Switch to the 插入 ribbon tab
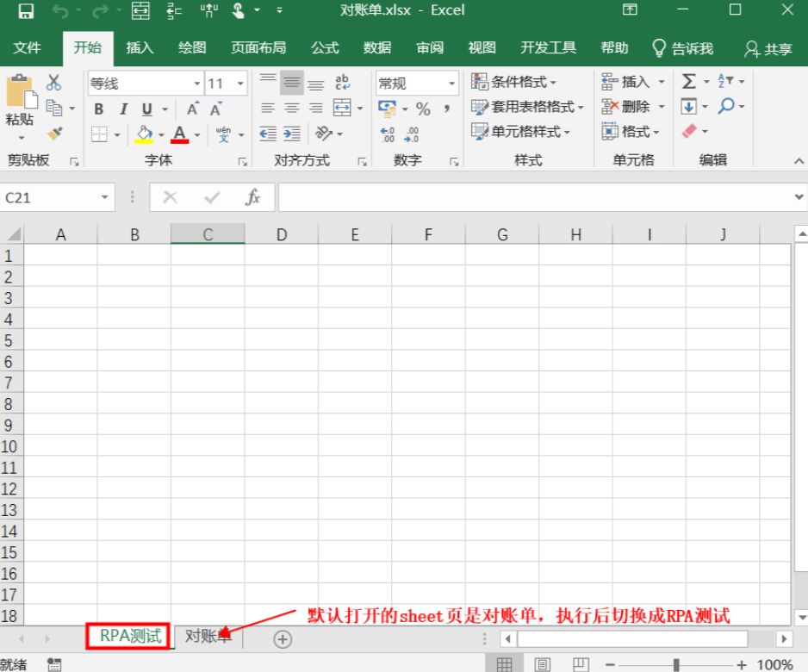 (140, 48)
